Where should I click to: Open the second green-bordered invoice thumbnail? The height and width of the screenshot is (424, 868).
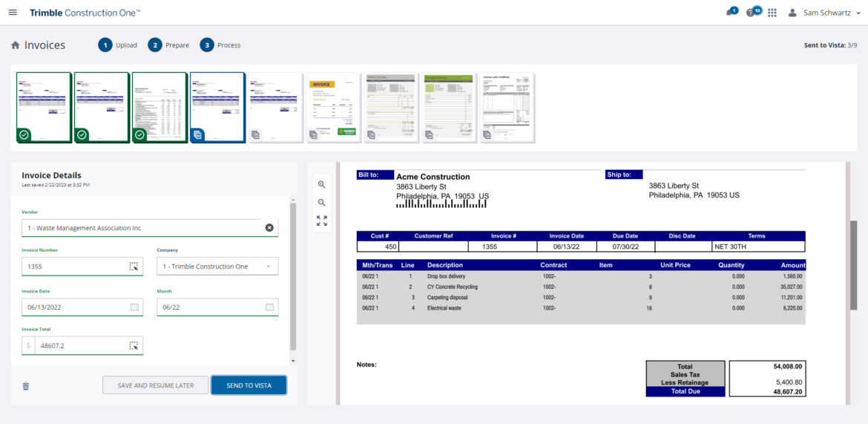(x=102, y=108)
